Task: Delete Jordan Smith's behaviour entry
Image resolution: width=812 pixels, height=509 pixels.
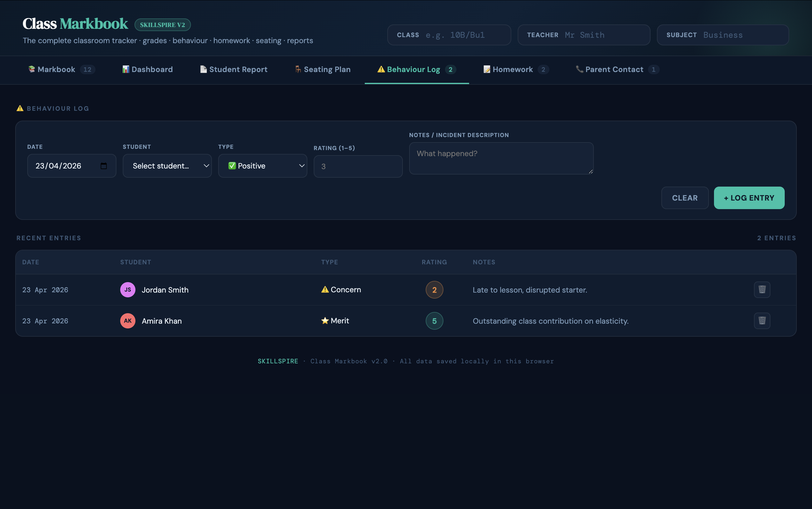Action: point(762,289)
